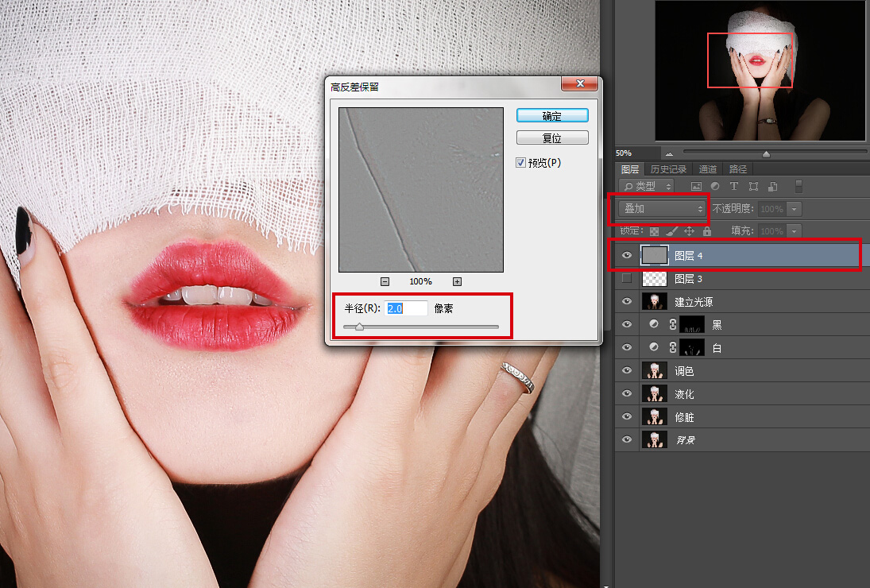870x588 pixels.
Task: Zoom in the High Pass preview (plus)
Action: pos(457,282)
